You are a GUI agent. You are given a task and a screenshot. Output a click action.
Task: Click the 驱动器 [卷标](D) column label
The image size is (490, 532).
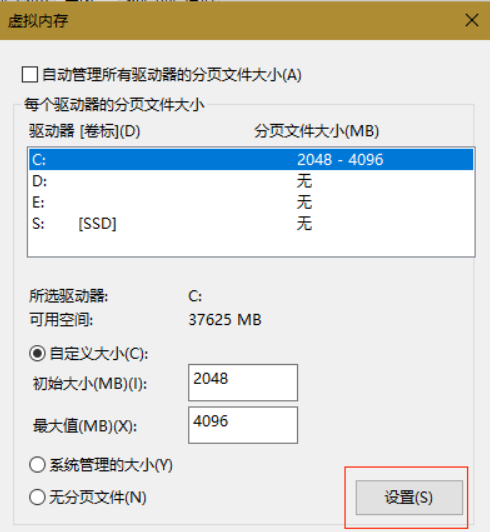(x=84, y=131)
